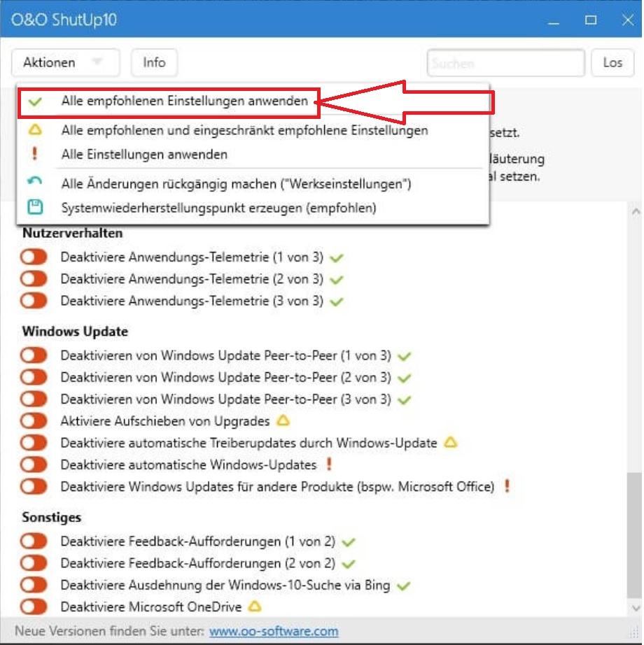Image resolution: width=644 pixels, height=645 pixels.
Task: Click the Info button
Action: [154, 62]
